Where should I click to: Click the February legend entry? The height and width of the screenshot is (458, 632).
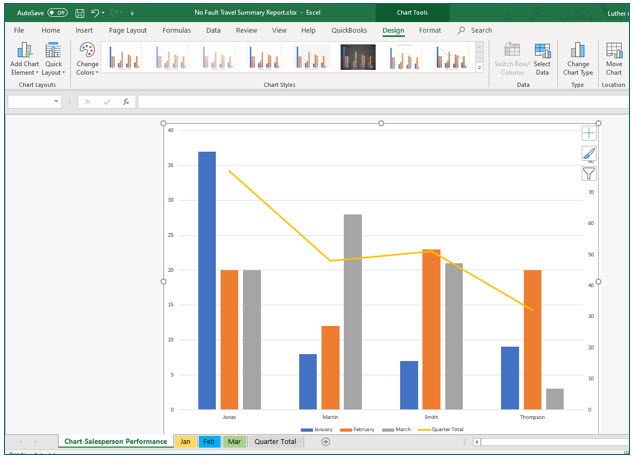(x=357, y=429)
